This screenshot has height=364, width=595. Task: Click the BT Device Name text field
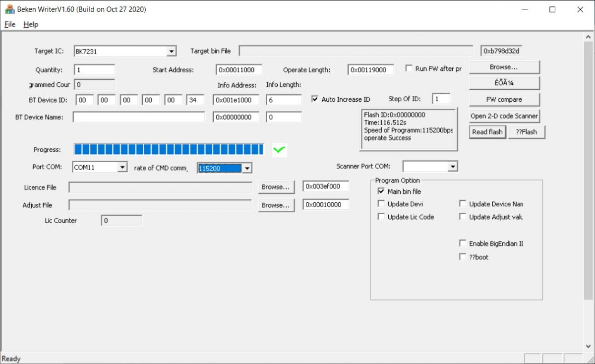139,117
